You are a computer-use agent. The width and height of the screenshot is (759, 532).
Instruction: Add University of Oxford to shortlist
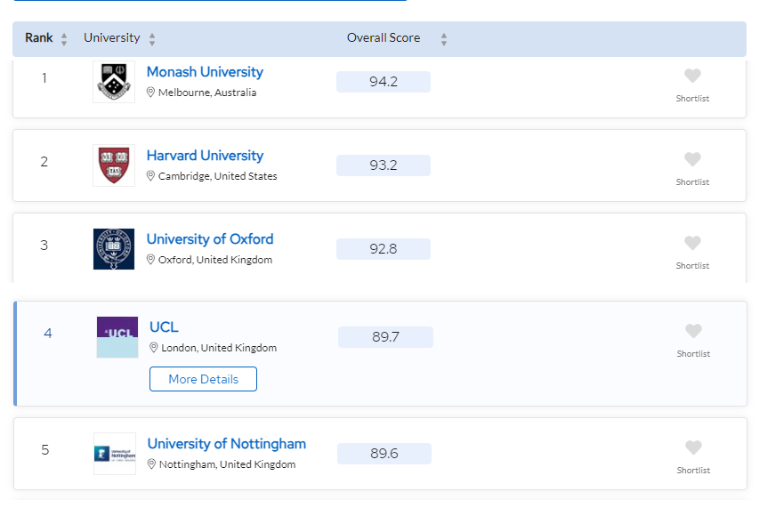pyautogui.click(x=692, y=243)
